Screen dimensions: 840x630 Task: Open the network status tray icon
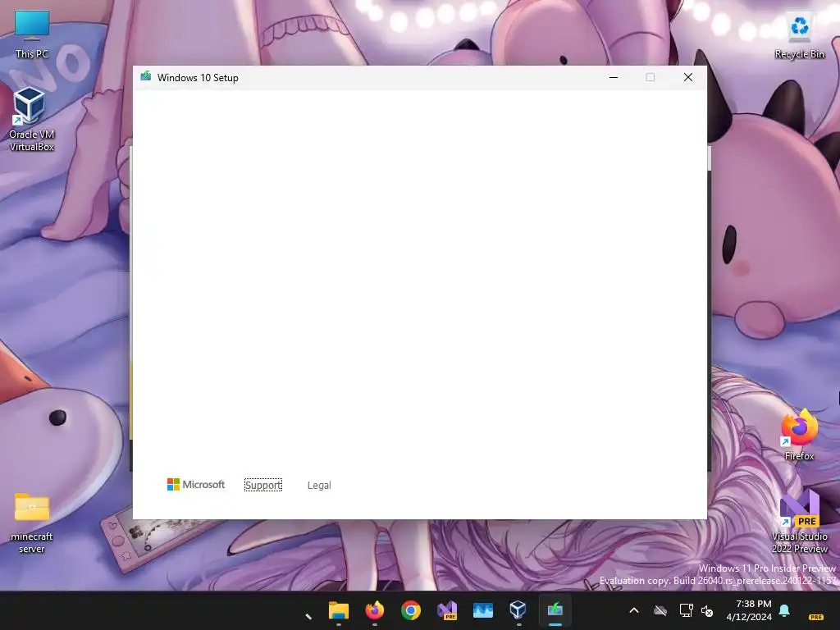[x=686, y=610]
